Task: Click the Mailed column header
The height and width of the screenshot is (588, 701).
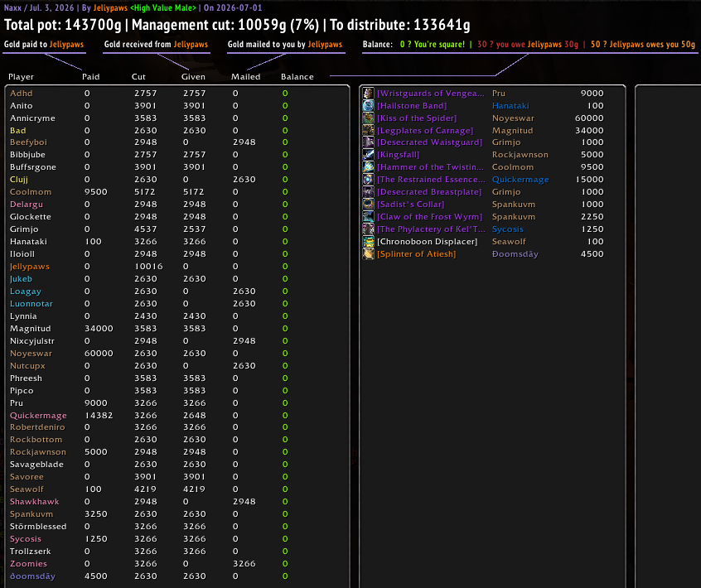Action: (x=245, y=77)
